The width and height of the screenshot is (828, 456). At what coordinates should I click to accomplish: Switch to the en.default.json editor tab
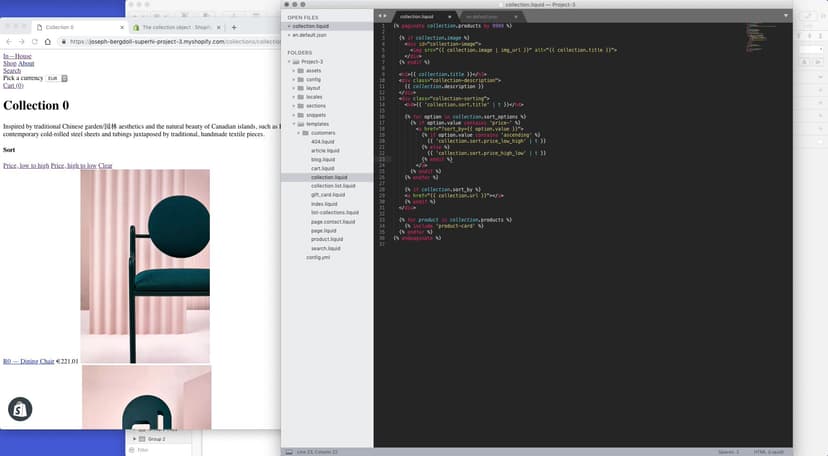(482, 17)
